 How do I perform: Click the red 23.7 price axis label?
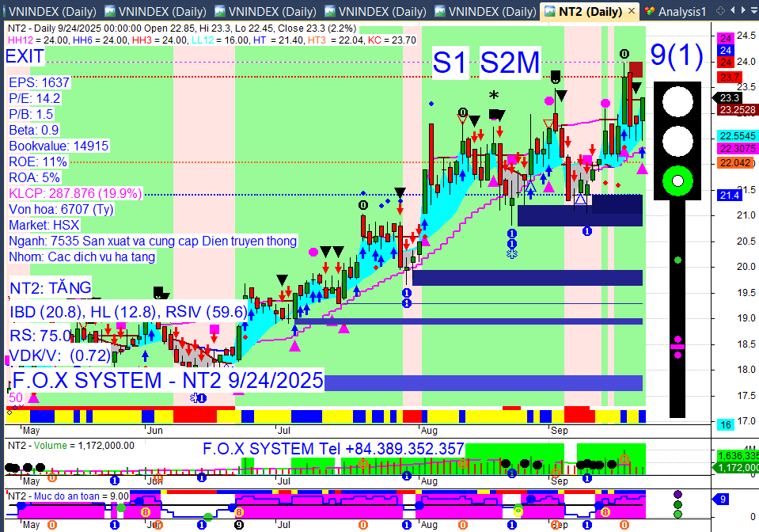(730, 77)
